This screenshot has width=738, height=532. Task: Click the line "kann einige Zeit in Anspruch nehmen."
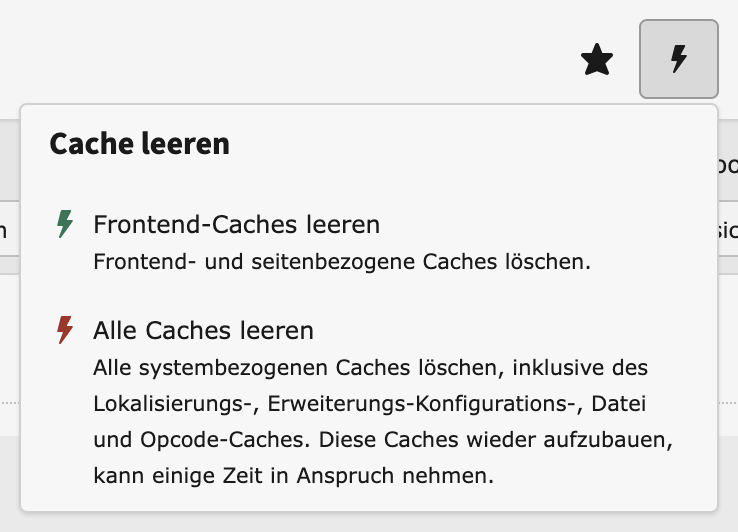293,475
